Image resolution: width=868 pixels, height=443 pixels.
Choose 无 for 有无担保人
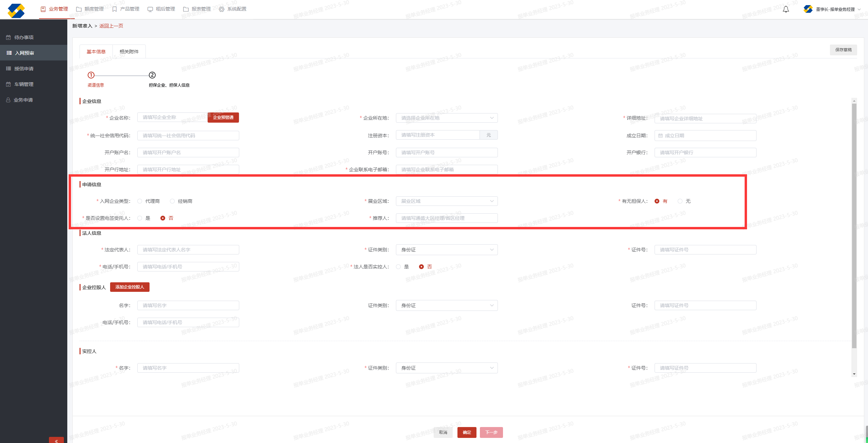click(680, 201)
